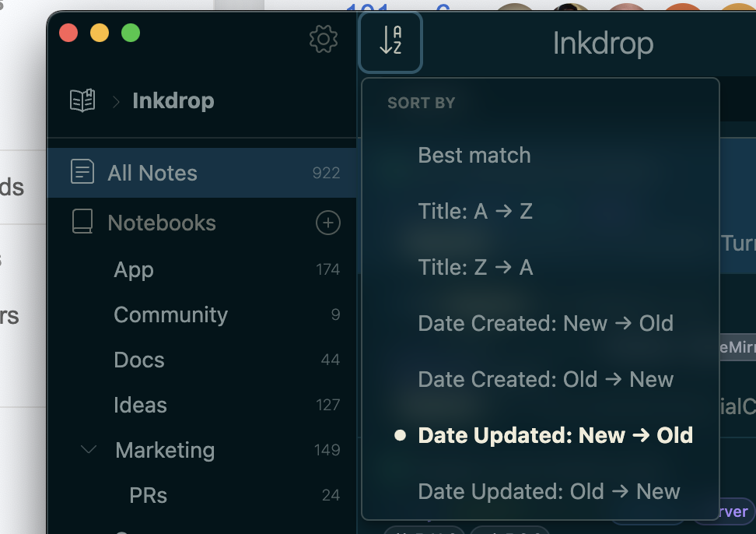Close the Inkdrop window with red button
Image resolution: width=756 pixels, height=534 pixels.
[x=68, y=33]
